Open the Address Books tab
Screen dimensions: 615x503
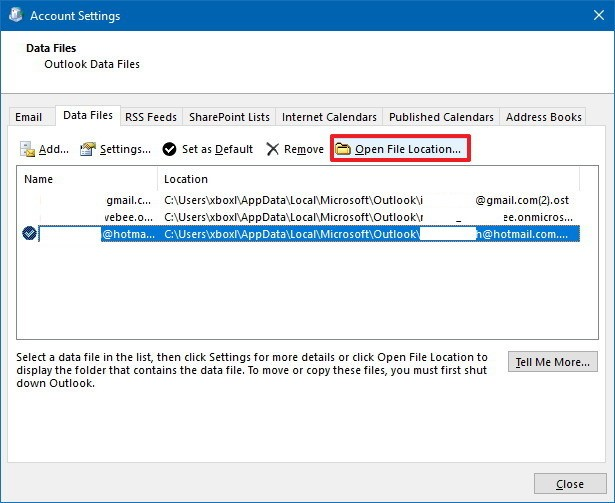click(x=544, y=117)
